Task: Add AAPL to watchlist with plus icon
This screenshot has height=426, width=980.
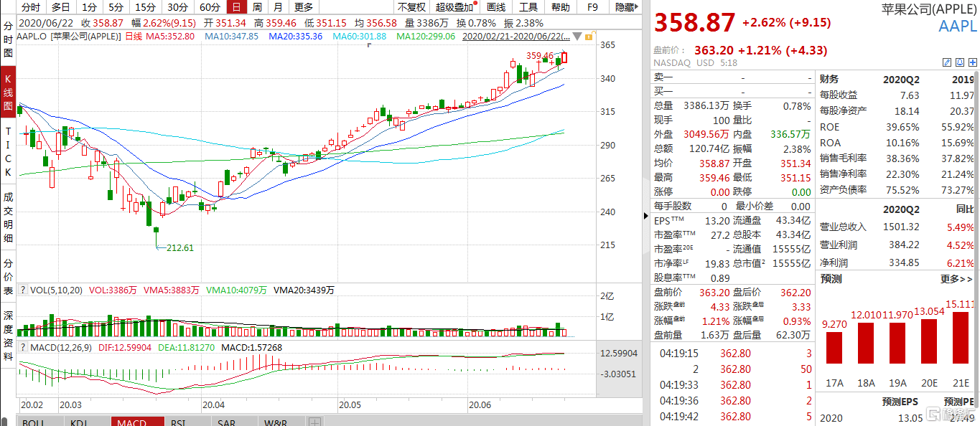Action: (973, 62)
